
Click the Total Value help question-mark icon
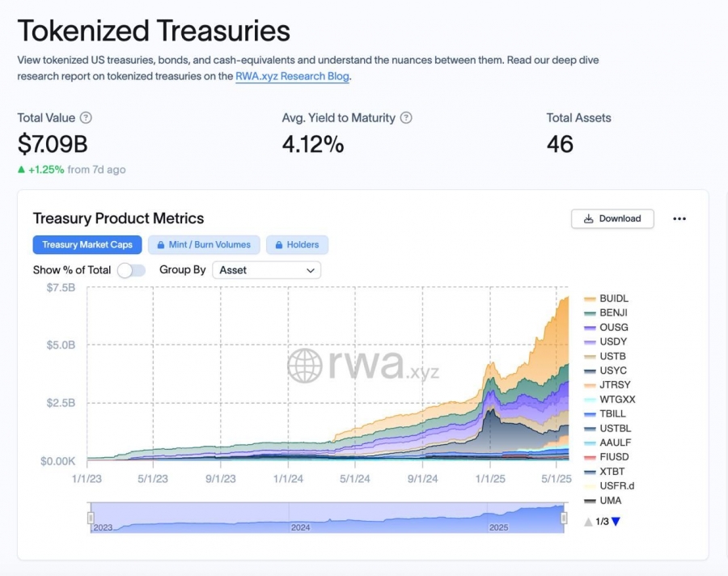[x=86, y=118]
